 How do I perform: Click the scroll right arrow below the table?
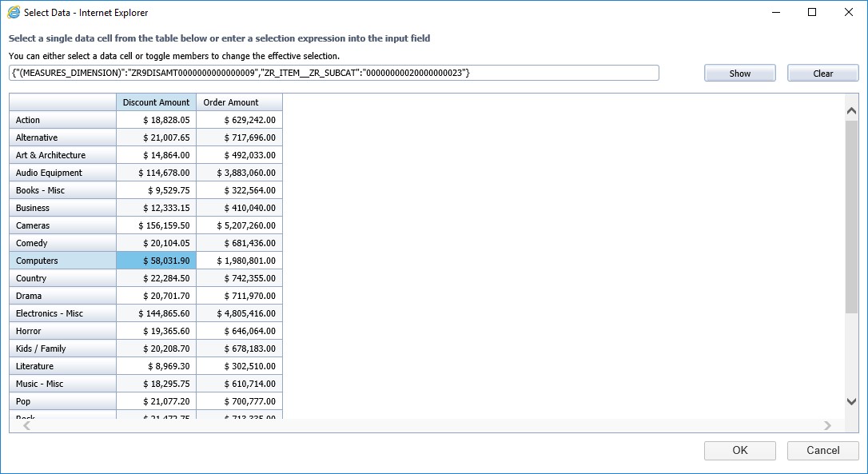pos(827,425)
